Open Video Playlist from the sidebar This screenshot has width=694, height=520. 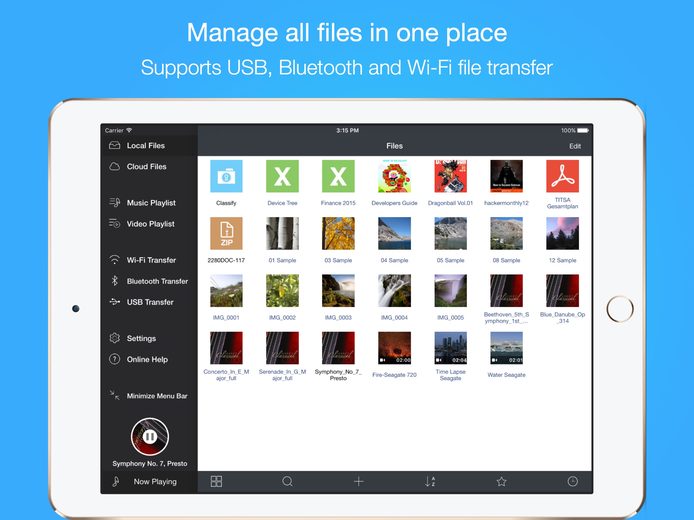149,224
